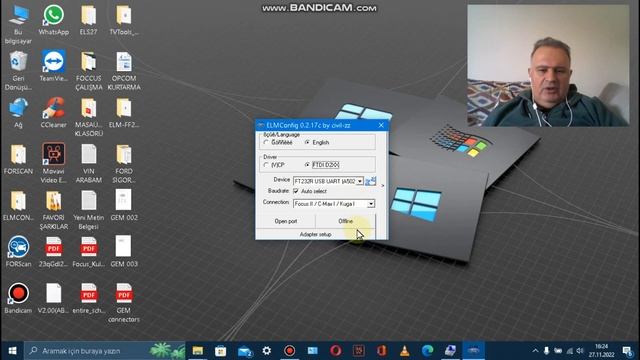This screenshot has height=360, width=640.
Task: Open Opera browser from taskbar
Action: pos(336,351)
